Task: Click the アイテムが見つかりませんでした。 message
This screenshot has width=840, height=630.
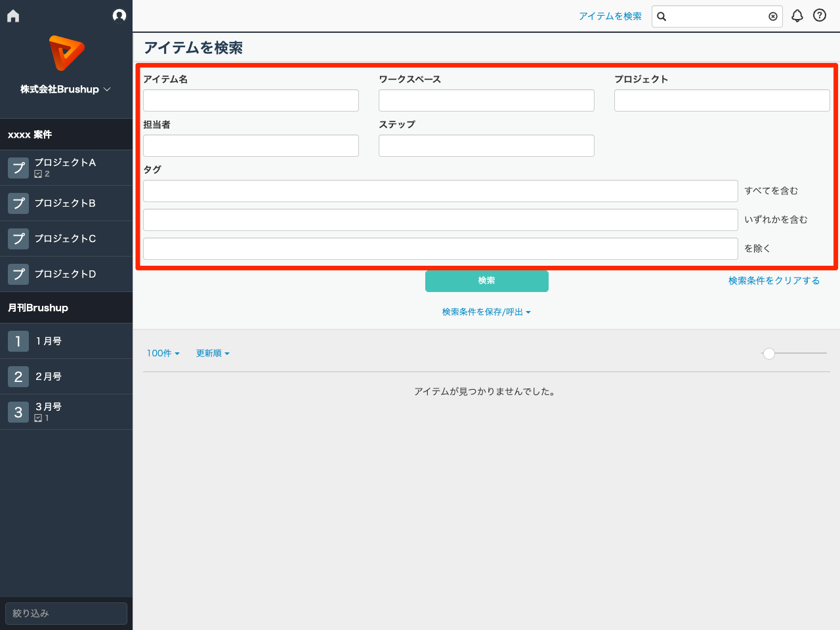Action: (x=486, y=392)
